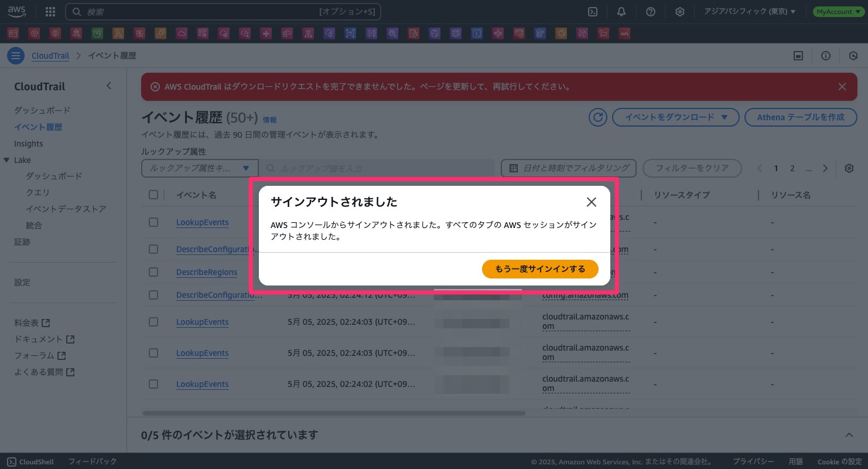
Task: Open the info panel icon in breadcrumb bar
Action: [826, 56]
